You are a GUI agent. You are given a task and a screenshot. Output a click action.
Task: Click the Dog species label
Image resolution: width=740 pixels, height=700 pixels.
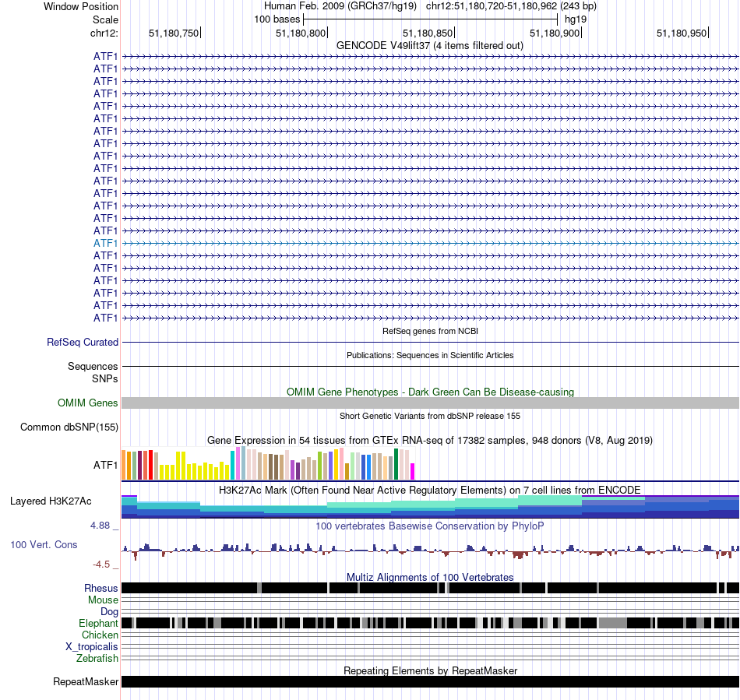point(109,612)
